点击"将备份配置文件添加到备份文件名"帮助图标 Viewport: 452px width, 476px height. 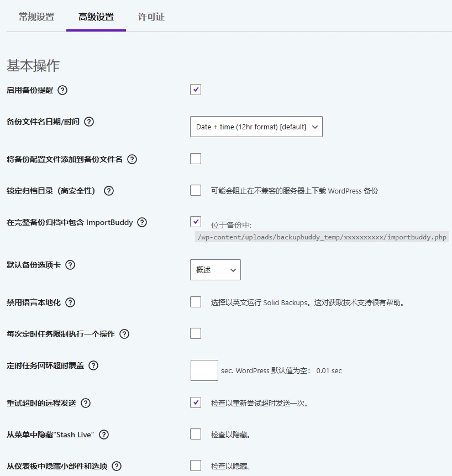click(132, 159)
